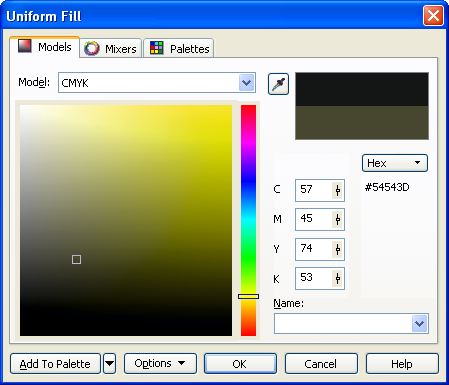Confirm with the OK button

[x=240, y=364]
